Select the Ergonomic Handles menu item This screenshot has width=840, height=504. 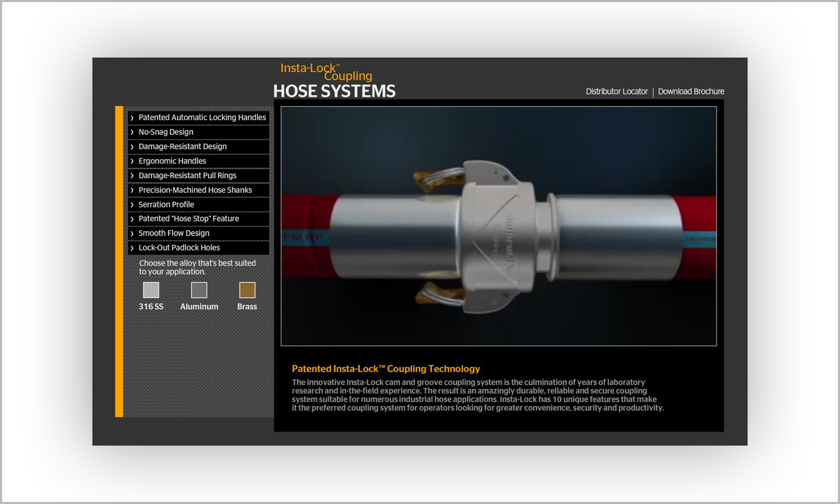coord(198,161)
